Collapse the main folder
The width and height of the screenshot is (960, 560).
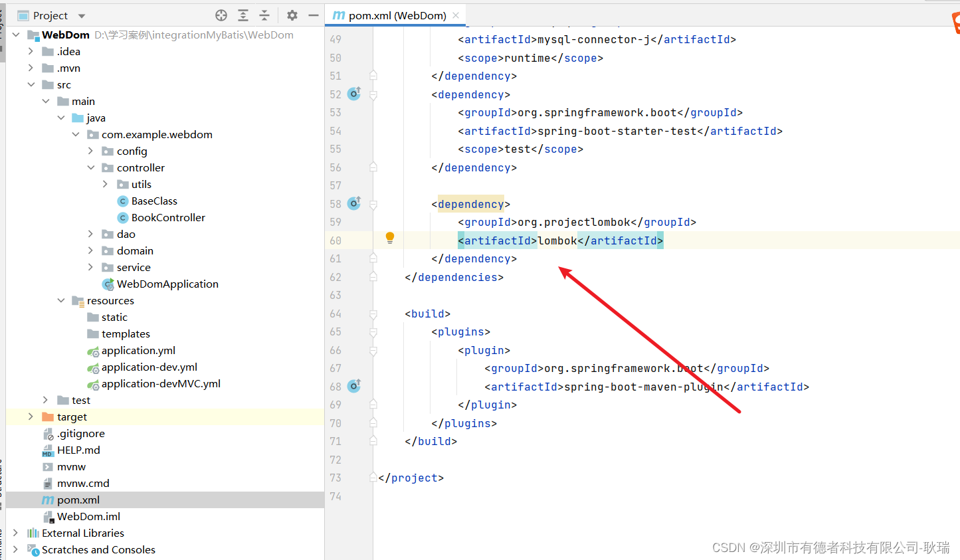pyautogui.click(x=46, y=101)
